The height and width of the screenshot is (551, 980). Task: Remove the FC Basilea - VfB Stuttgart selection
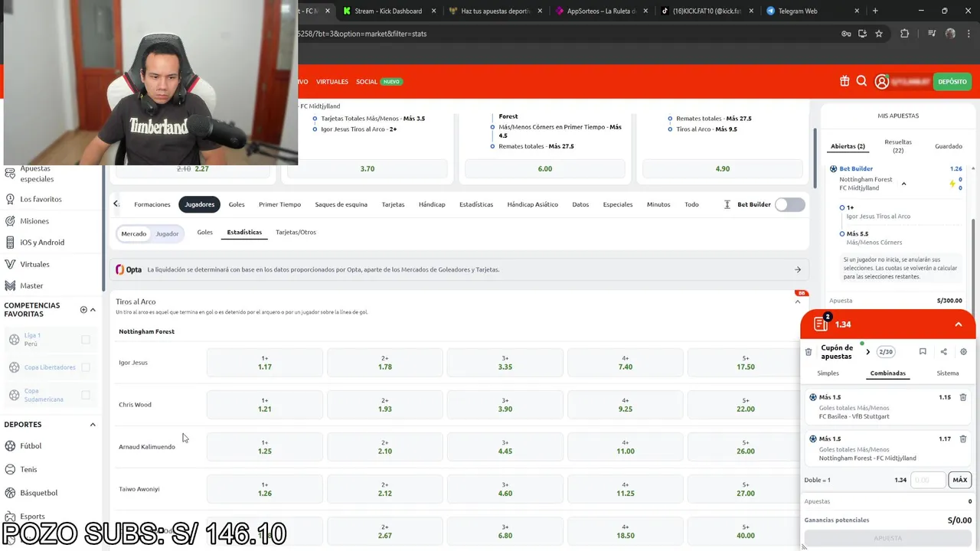[x=963, y=397]
